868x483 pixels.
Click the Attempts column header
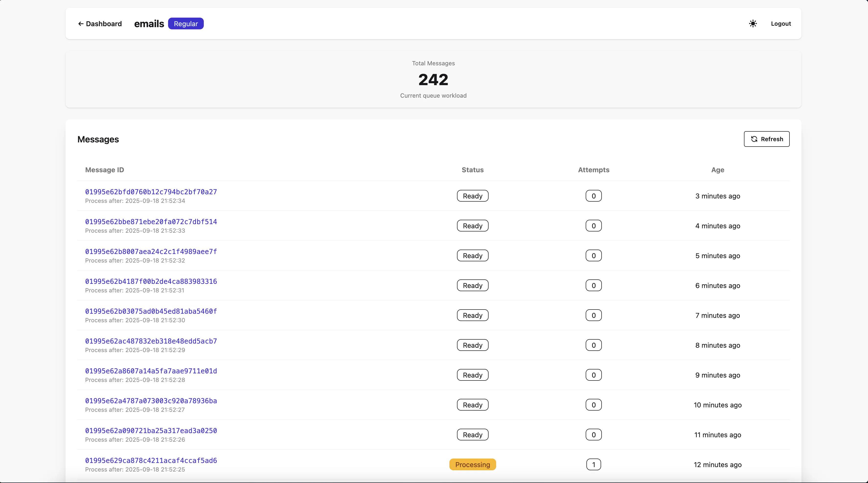593,170
